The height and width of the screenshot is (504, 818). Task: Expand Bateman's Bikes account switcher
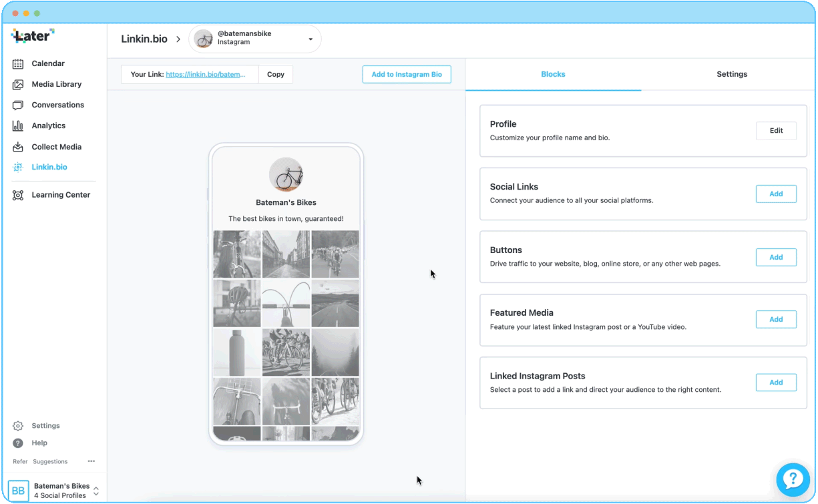point(96,491)
